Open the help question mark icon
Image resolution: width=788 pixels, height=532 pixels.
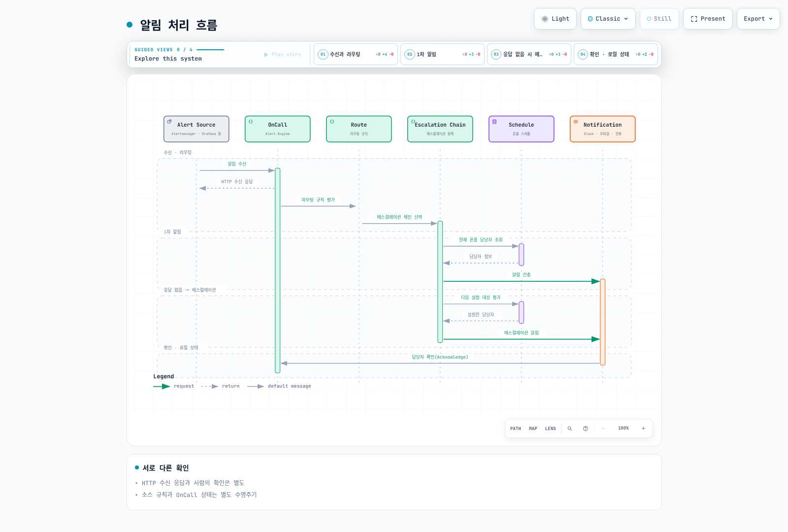(586, 429)
